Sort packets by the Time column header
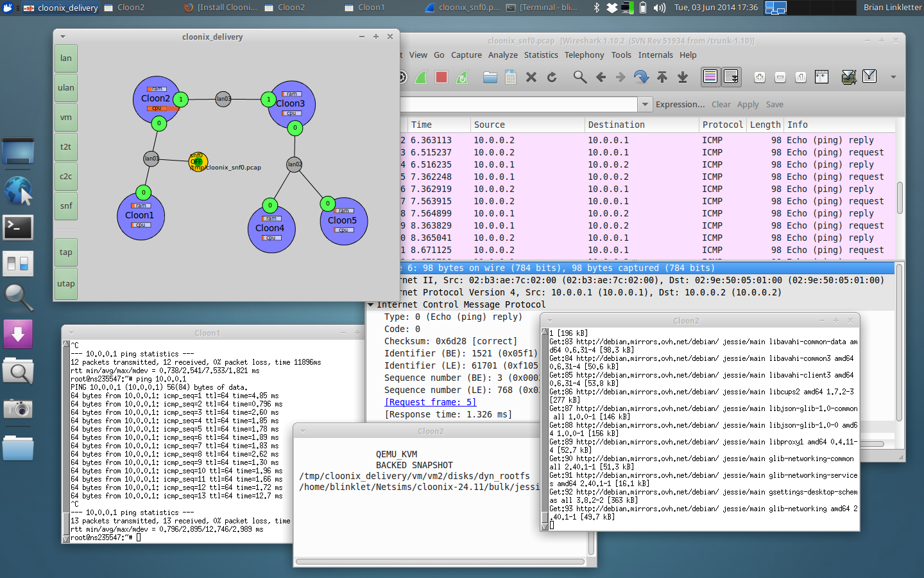This screenshot has width=924, height=578. tap(438, 125)
